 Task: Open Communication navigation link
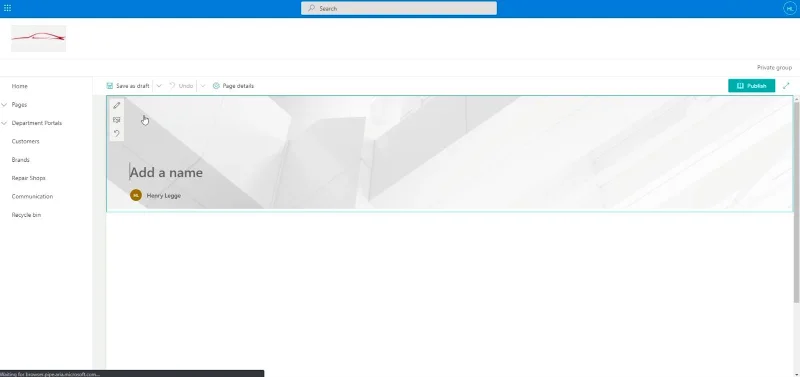(32, 196)
